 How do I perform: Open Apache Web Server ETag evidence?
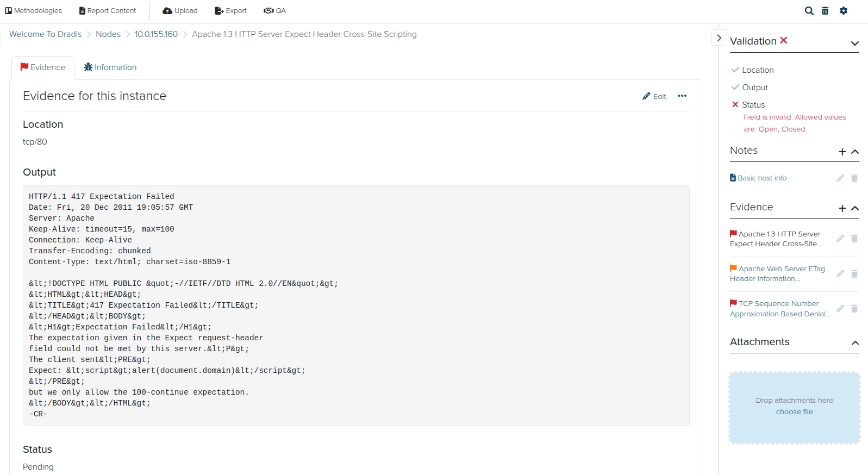pyautogui.click(x=777, y=274)
